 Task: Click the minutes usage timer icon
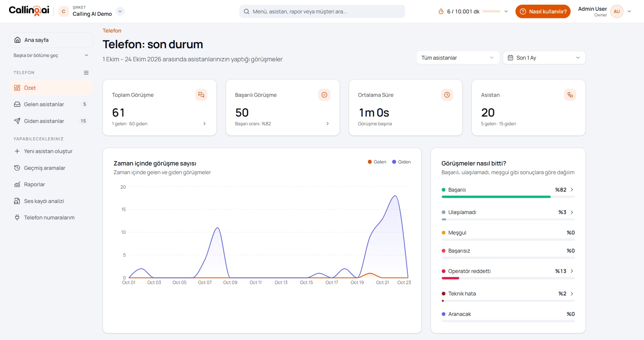click(x=441, y=12)
